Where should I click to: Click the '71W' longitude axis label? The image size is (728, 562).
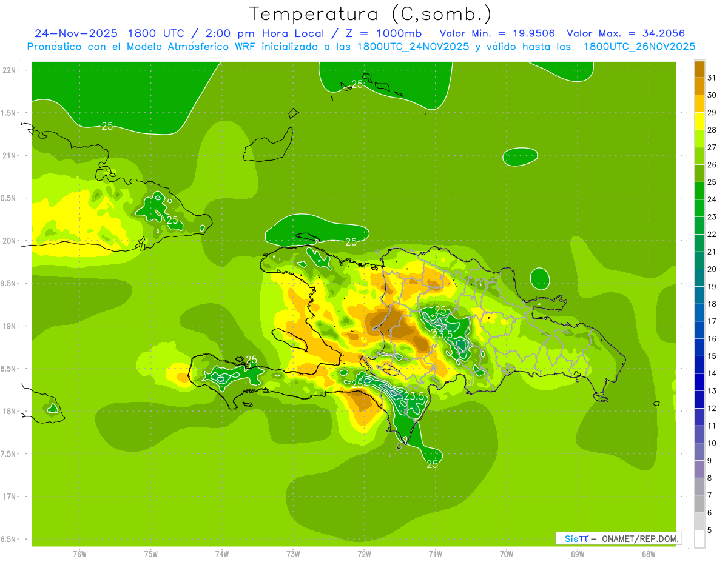(x=435, y=554)
